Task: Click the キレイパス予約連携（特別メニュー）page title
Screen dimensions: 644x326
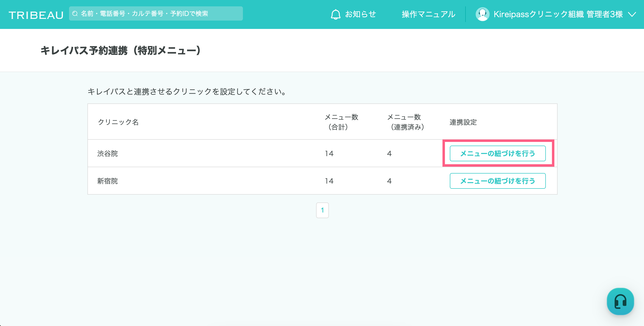Action: click(x=120, y=50)
